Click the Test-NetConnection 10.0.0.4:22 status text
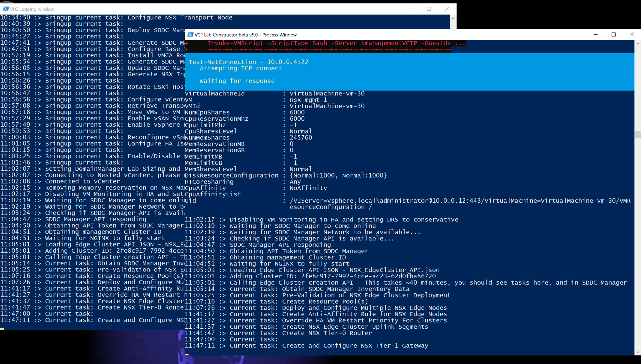The height and width of the screenshot is (364, 641). (248, 62)
